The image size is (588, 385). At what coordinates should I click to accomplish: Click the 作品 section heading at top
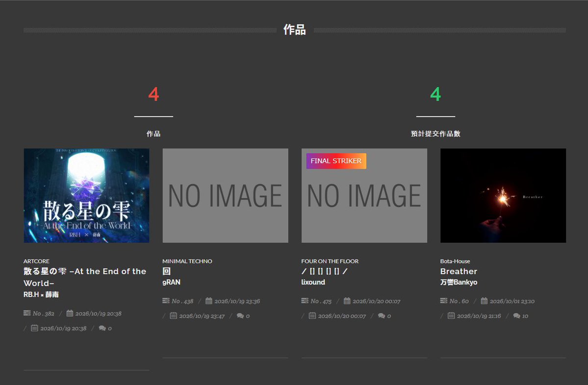click(x=295, y=29)
